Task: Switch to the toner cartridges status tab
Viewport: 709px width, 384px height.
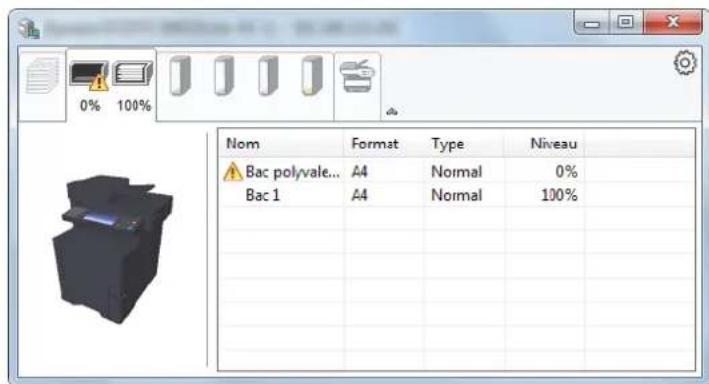Action: 245,86
